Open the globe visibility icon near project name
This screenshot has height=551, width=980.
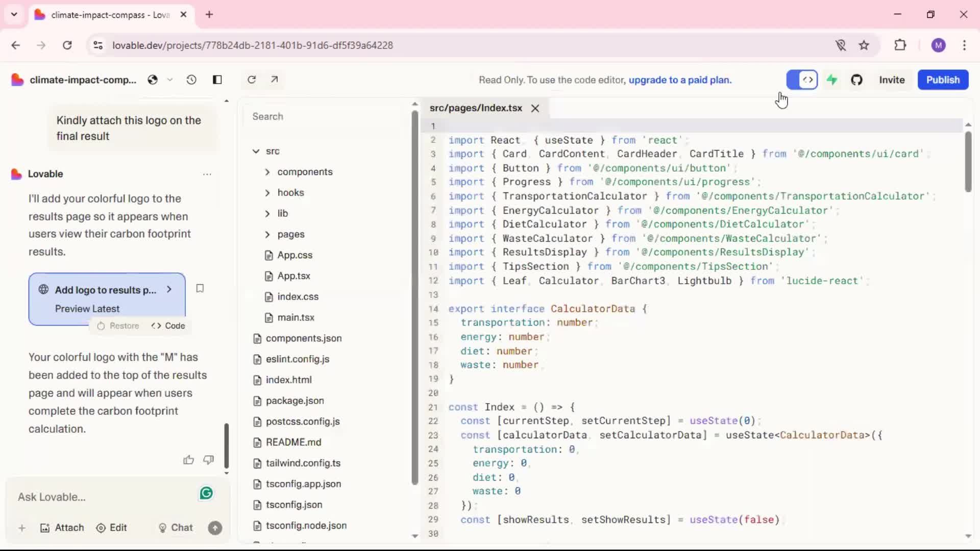pos(153,80)
